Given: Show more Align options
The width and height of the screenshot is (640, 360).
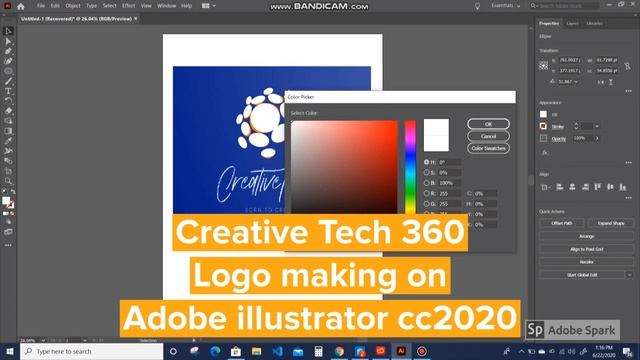Looking at the screenshot, I should click(629, 198).
